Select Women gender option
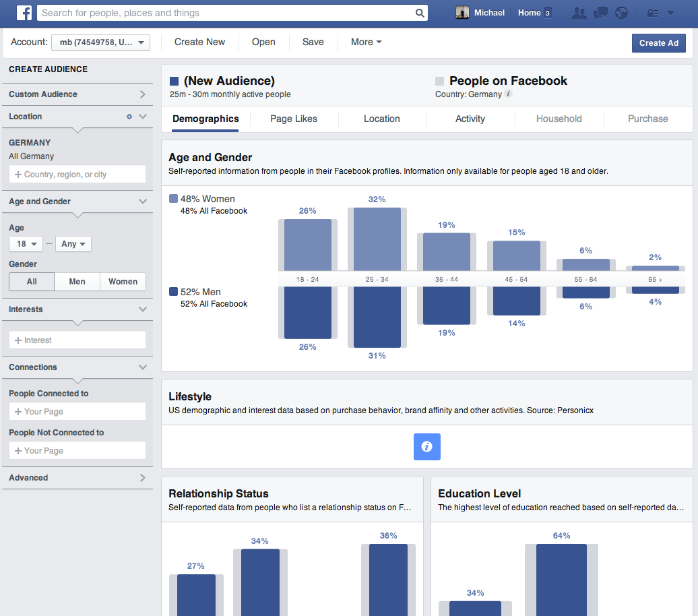Viewport: 698px width, 616px height. coord(123,282)
